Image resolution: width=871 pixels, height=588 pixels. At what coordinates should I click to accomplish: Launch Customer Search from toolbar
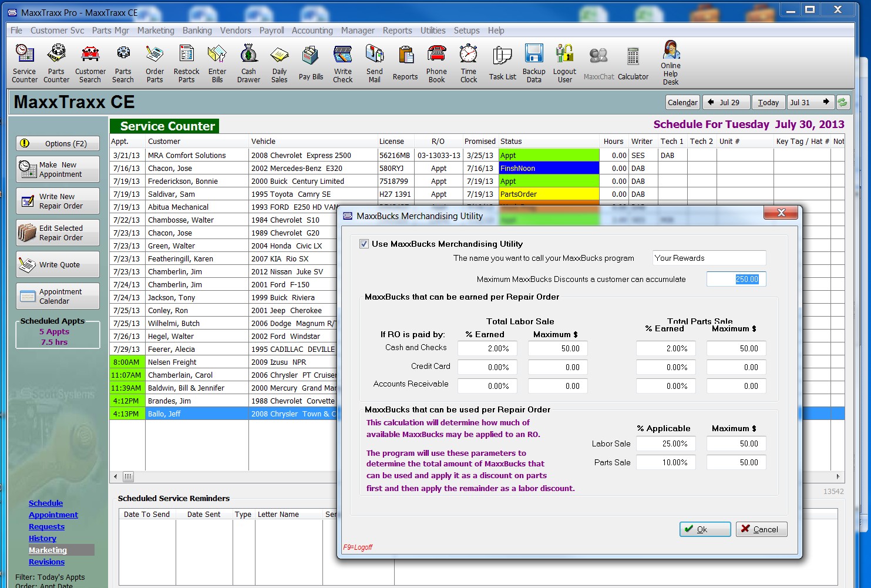coord(90,63)
